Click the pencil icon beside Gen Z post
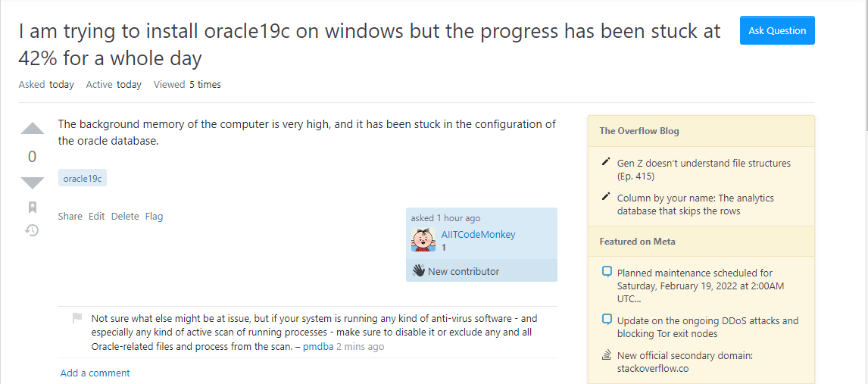Screen dimensions: 868x384 coord(606,162)
